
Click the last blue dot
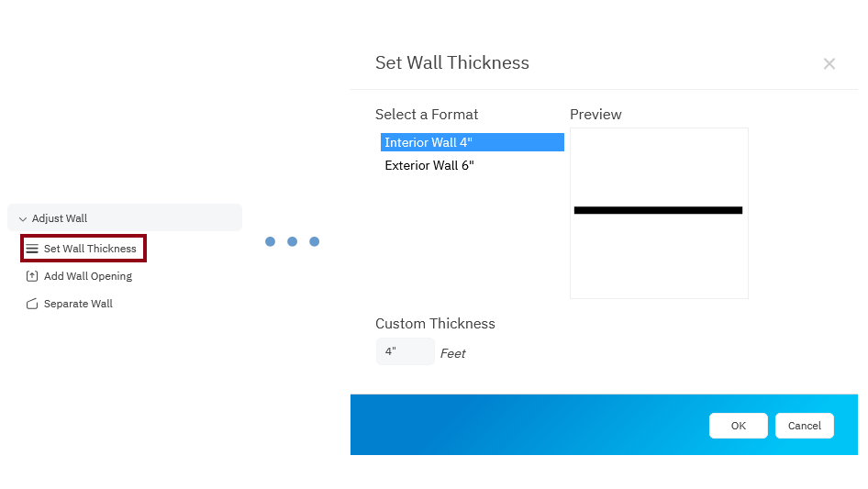click(314, 241)
